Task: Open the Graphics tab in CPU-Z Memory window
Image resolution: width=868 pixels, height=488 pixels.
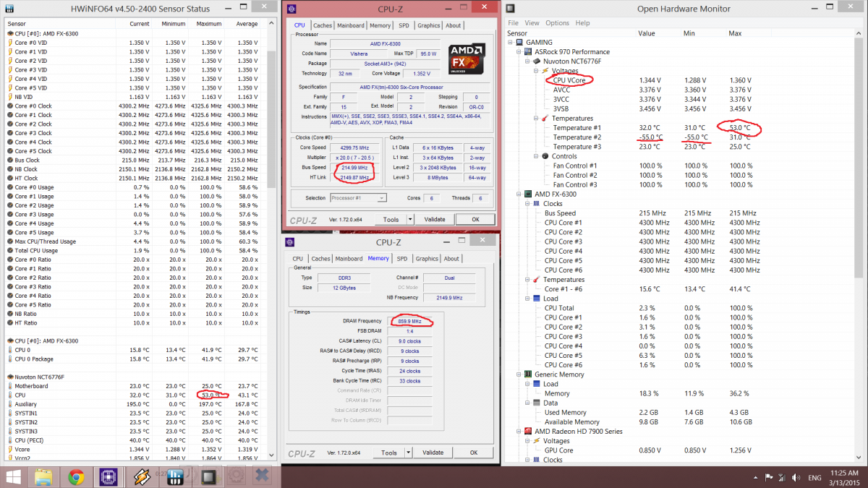Action: click(x=427, y=258)
